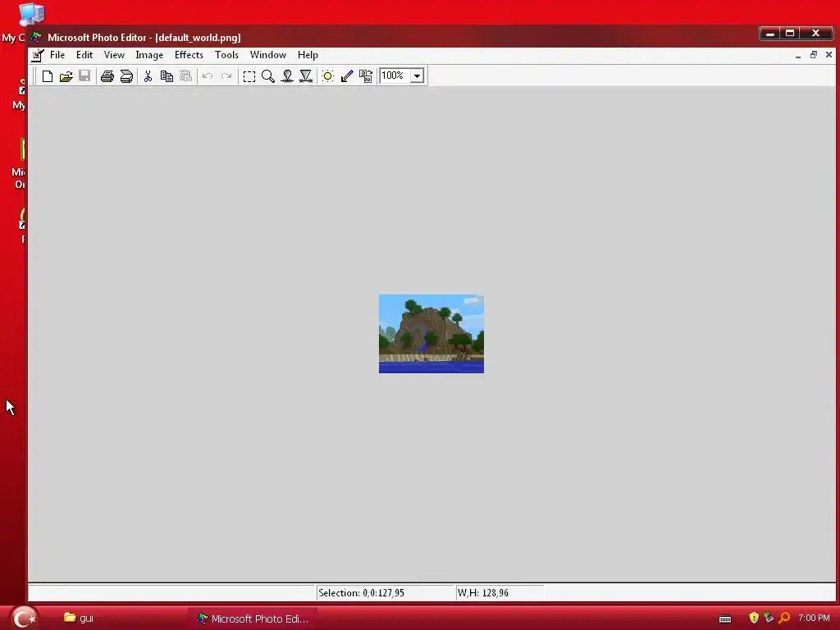Restore down the inner document window
The image size is (840, 630).
[x=814, y=55]
